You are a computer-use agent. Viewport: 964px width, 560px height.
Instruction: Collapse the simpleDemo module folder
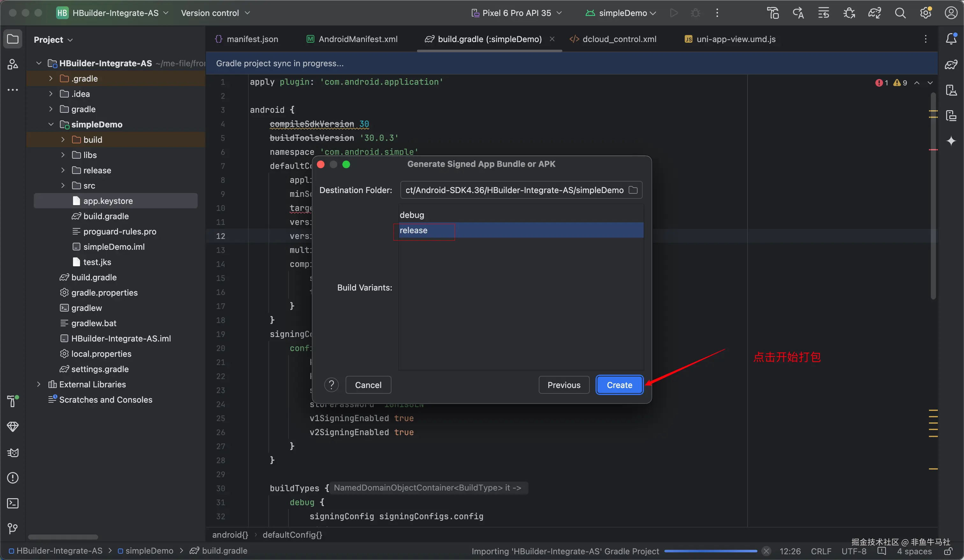tap(51, 124)
